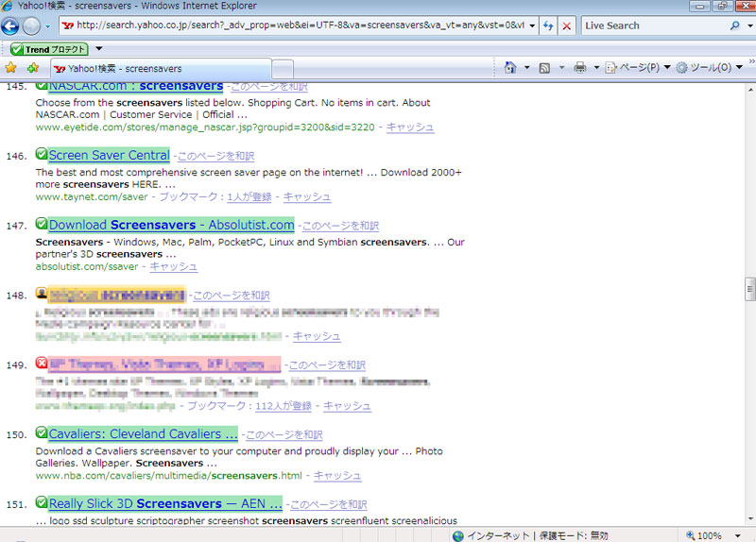Open the Favorites Center star icon

coord(10,68)
